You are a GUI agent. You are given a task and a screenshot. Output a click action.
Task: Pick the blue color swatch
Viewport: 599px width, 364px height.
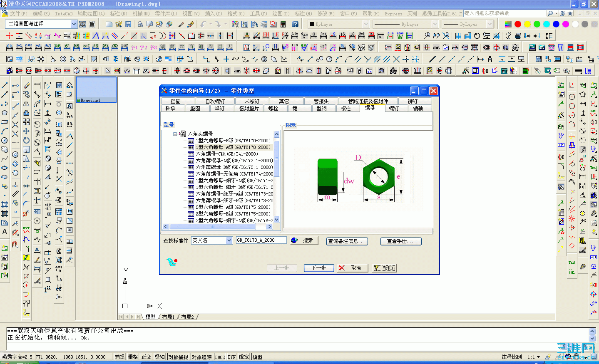[556, 24]
